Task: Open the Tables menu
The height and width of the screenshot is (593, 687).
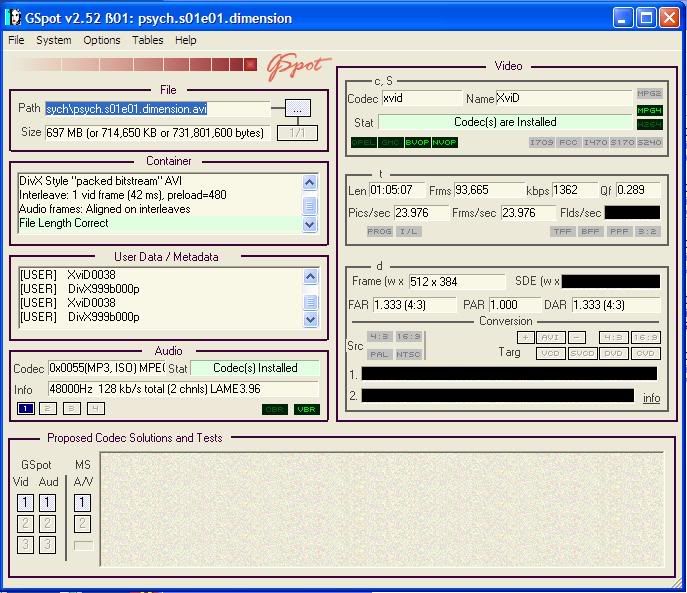Action: tap(148, 40)
